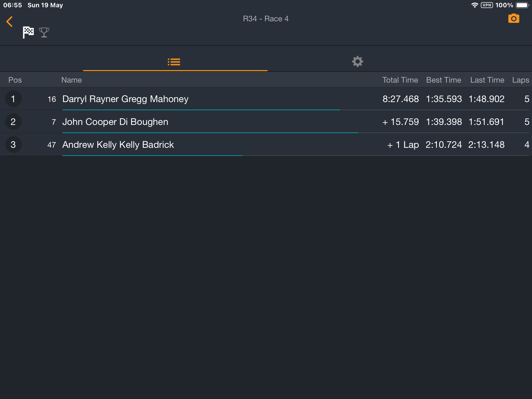The height and width of the screenshot is (399, 532).
Task: Sort by the Last Time column
Action: (487, 80)
